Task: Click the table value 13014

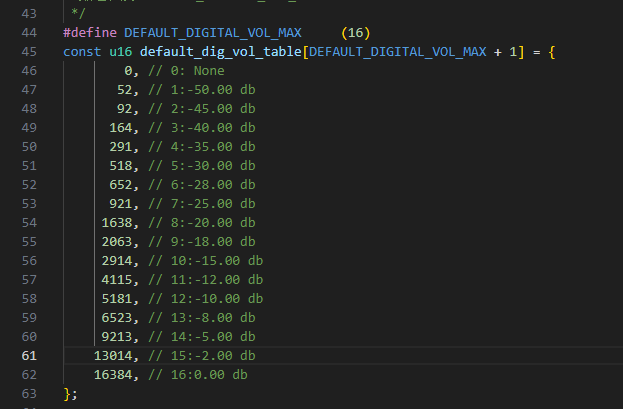Action: coord(113,355)
